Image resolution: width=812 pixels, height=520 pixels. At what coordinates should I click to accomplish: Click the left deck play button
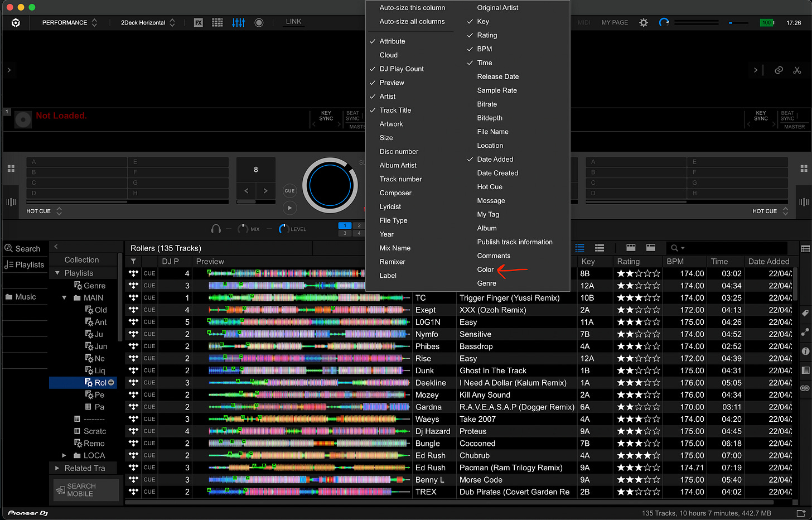point(289,208)
